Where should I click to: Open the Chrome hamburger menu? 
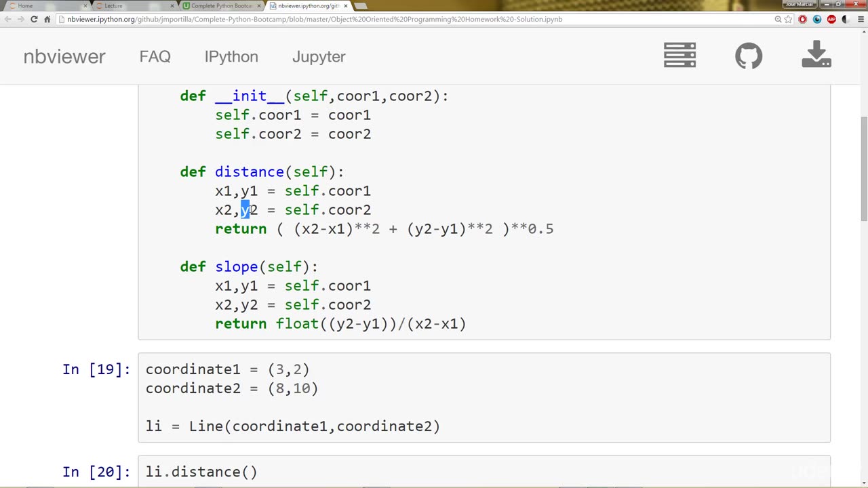[x=861, y=19]
